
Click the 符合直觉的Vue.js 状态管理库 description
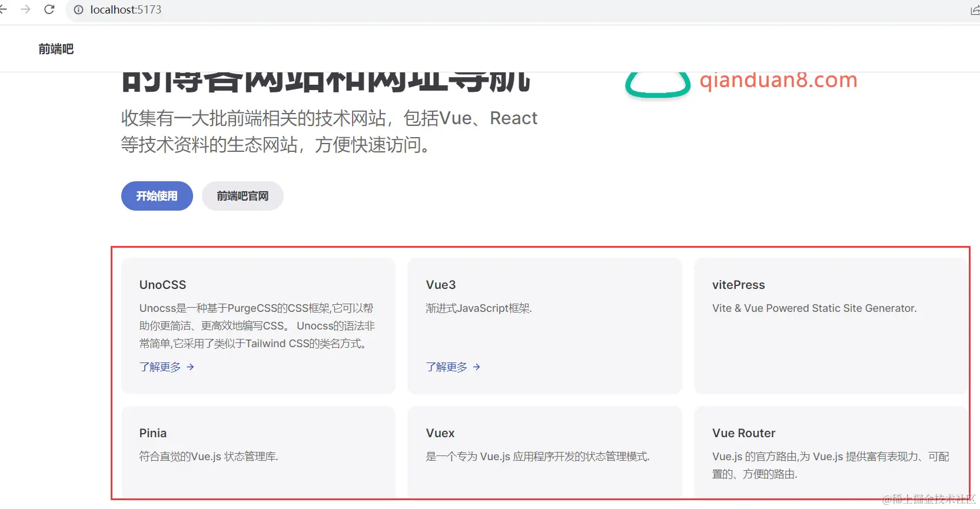tap(209, 457)
